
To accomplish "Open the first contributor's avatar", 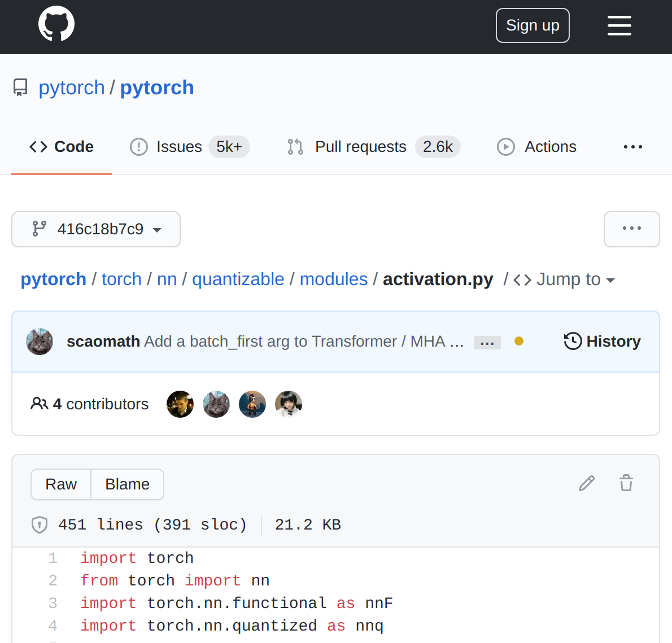I will click(180, 404).
